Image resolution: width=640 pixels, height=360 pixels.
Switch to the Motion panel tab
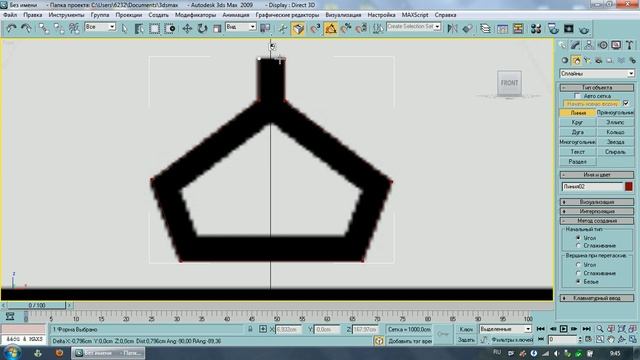point(603,45)
